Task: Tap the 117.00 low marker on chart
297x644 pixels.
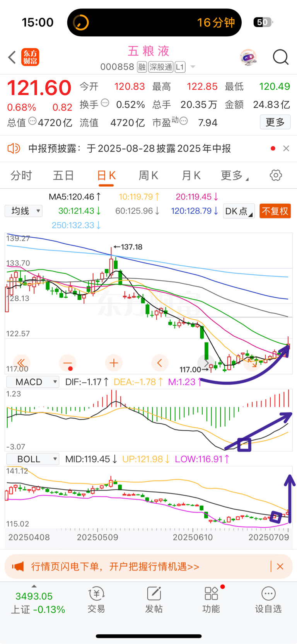Action: pyautogui.click(x=194, y=370)
